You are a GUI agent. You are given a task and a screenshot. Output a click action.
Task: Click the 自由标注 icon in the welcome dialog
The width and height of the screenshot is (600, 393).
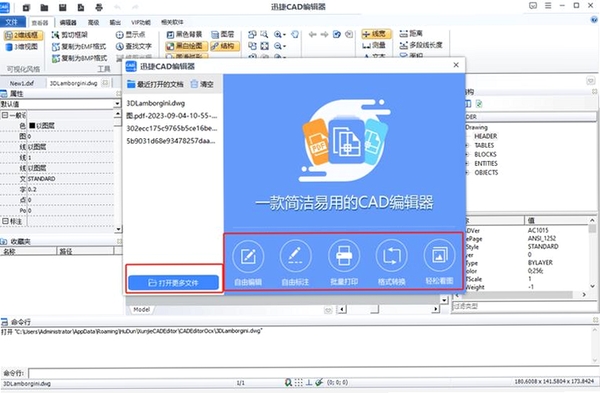(x=295, y=256)
